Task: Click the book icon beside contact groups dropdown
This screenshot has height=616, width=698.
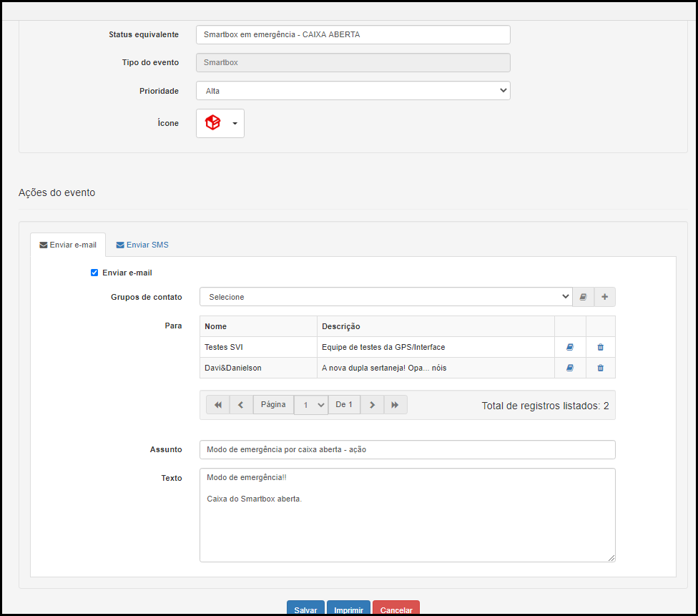Action: click(x=583, y=297)
